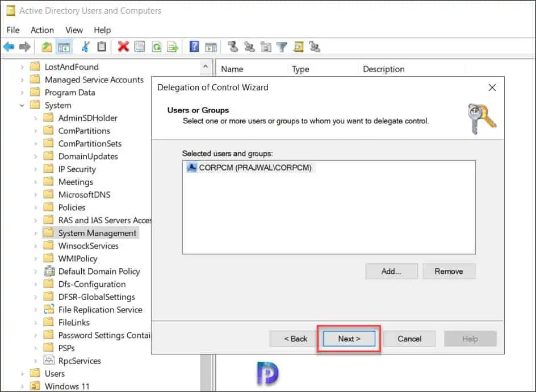Screen dimensions: 536x392
Task: Click the Back button in wizard
Action: tap(296, 339)
